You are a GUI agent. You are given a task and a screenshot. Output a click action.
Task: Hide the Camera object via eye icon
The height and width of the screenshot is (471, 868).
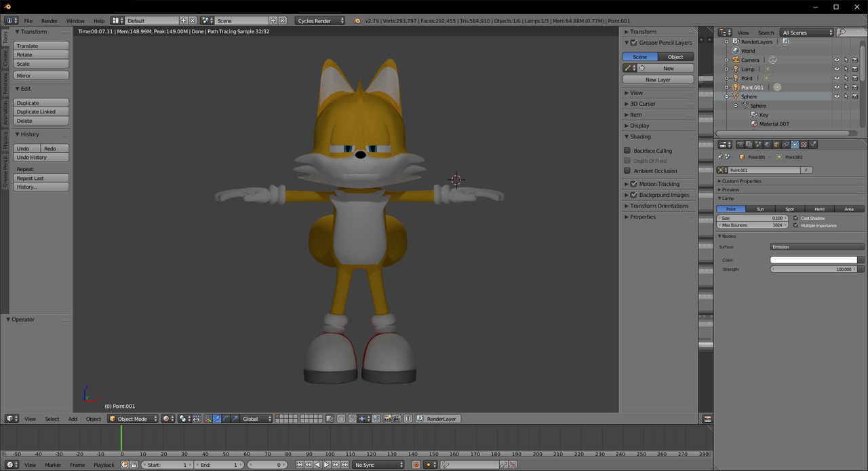[836, 60]
